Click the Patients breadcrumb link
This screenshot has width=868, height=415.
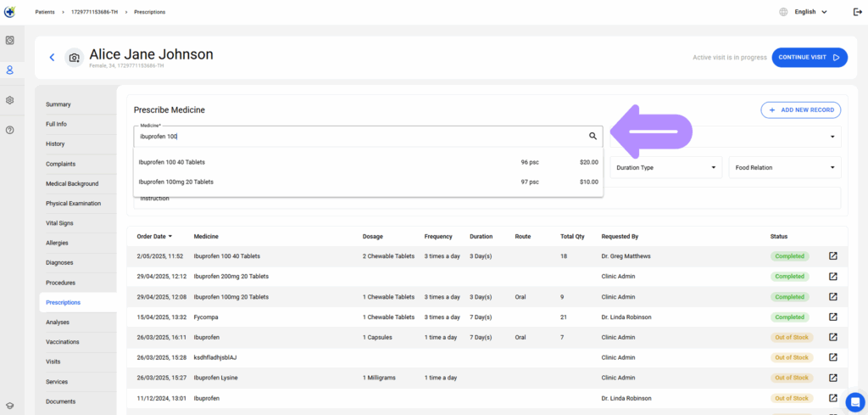pos(45,12)
